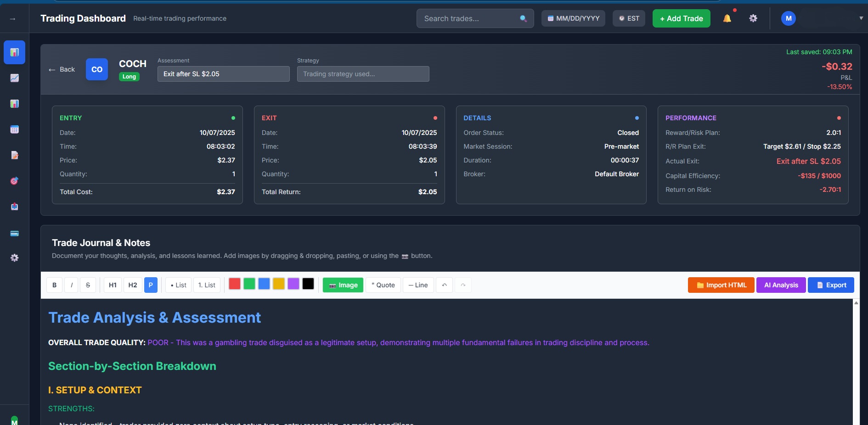Open the portfolio briefcase sidebar icon
Screen dimensions: 868x425
click(14, 207)
